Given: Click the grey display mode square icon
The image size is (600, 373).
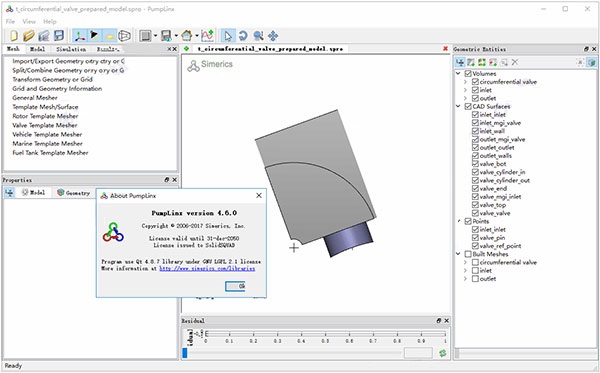Looking at the screenshot, I should [145, 36].
